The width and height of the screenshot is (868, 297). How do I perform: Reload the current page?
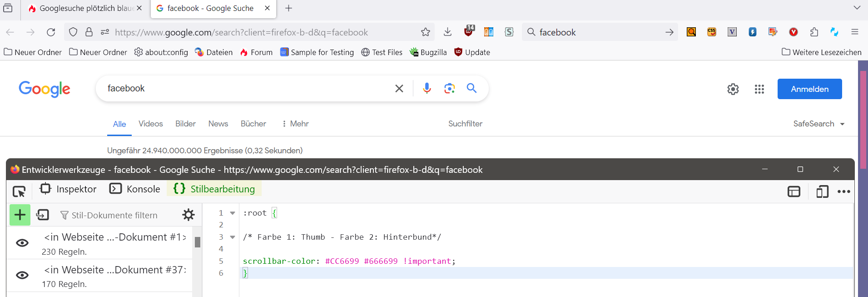point(51,32)
